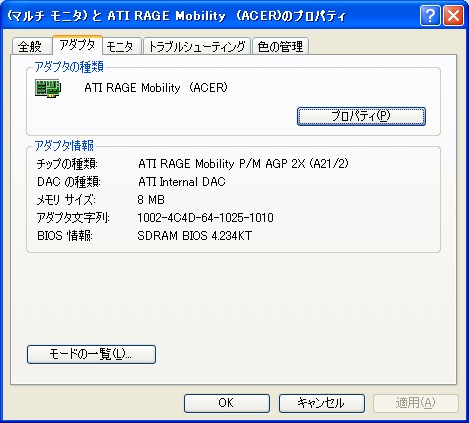Click the BIOS 情報 label
469x423 pixels.
(x=65, y=236)
